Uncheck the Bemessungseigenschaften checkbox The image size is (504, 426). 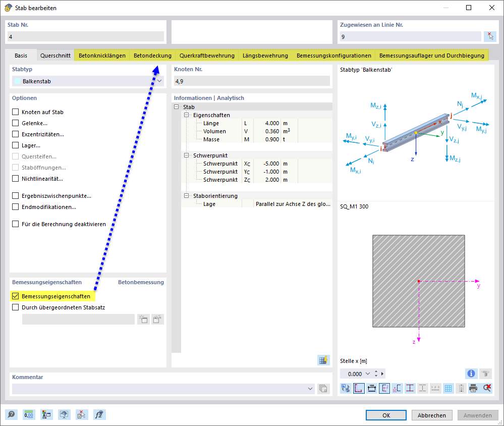[16, 296]
